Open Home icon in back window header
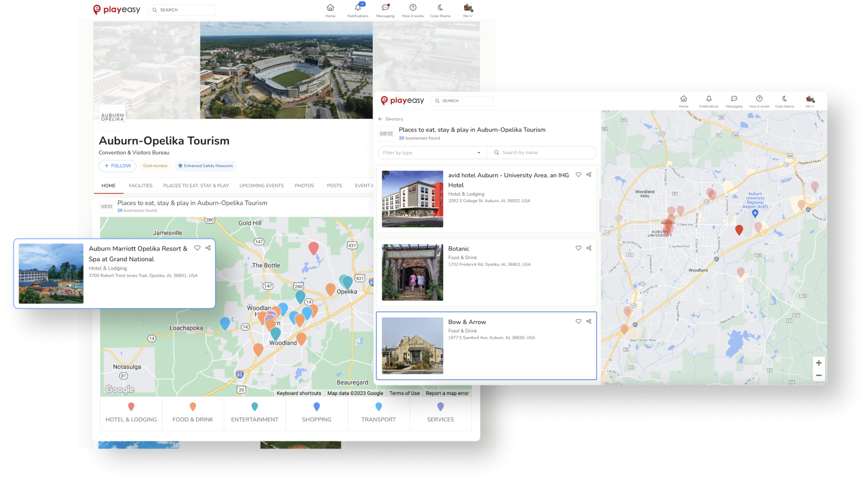 click(330, 10)
